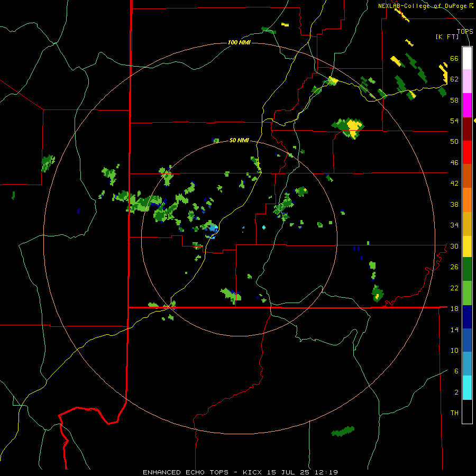Click the legend value '18'
The image size is (476, 476).
click(454, 309)
